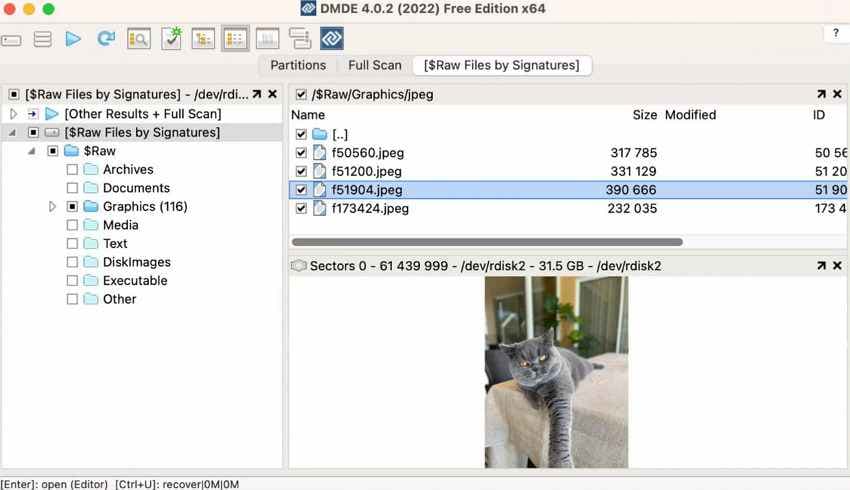Uncheck the f50560.jpeg checkbox
The image size is (850, 490).
coord(301,153)
